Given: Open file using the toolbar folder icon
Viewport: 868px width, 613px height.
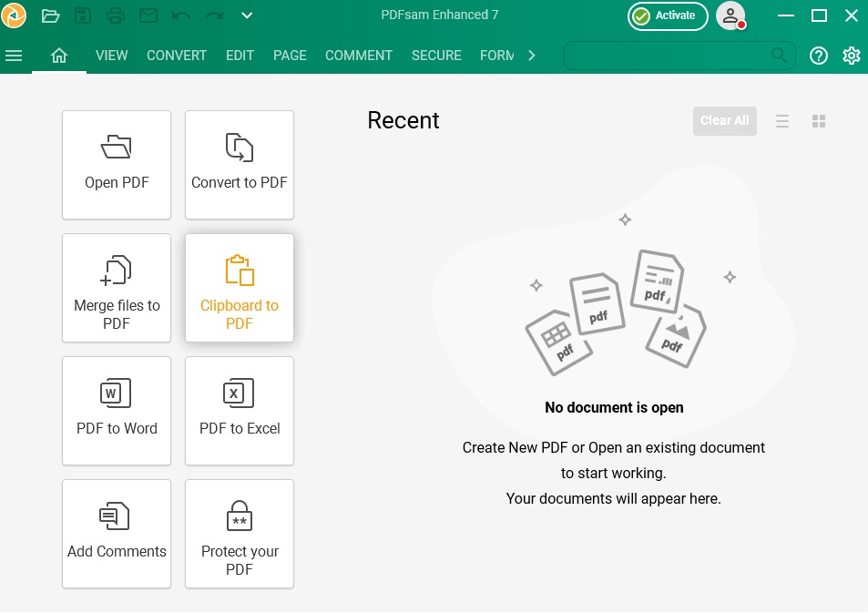Looking at the screenshot, I should (x=50, y=15).
